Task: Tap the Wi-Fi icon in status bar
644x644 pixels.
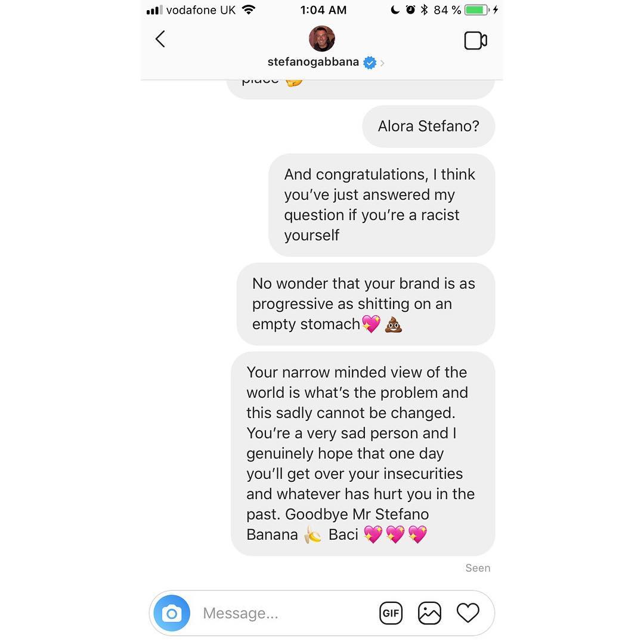Action: 248,10
